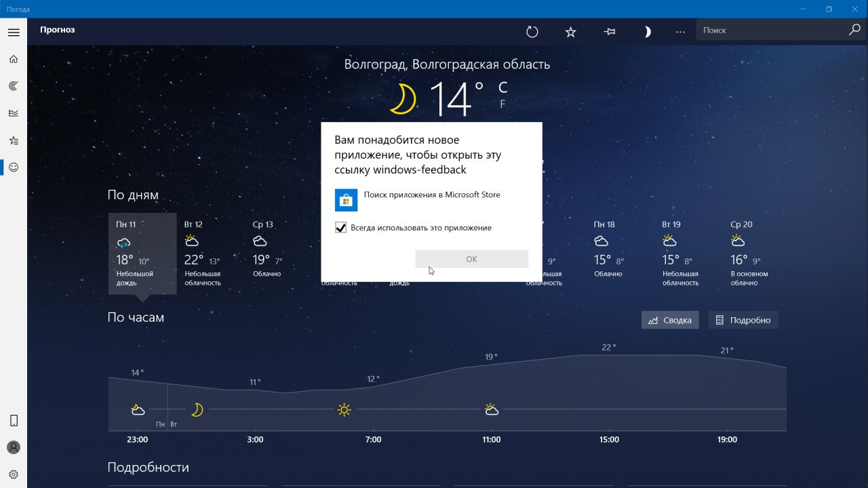Click the 19:00 time label

(x=727, y=439)
